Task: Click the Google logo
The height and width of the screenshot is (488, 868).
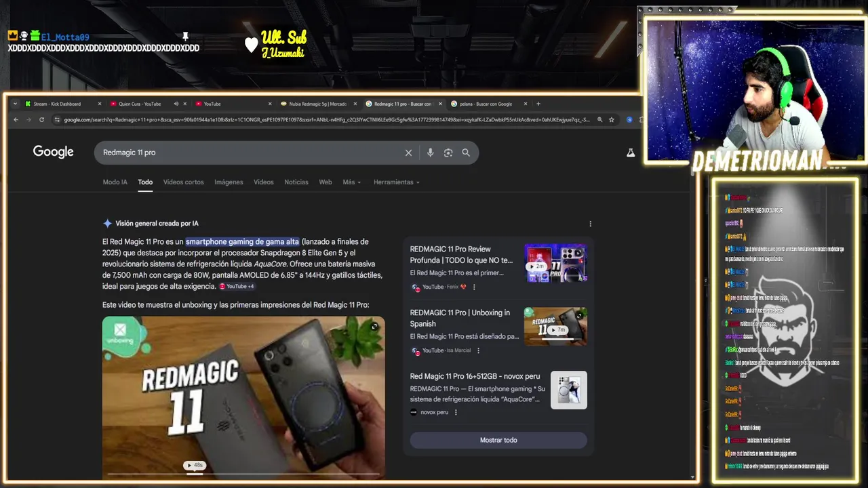Action: [x=53, y=152]
